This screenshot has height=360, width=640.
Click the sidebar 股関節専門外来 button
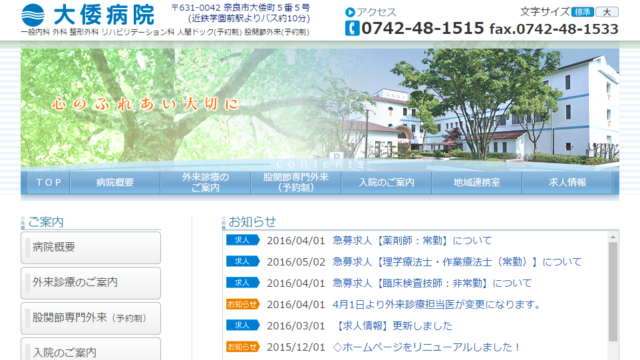click(91, 318)
